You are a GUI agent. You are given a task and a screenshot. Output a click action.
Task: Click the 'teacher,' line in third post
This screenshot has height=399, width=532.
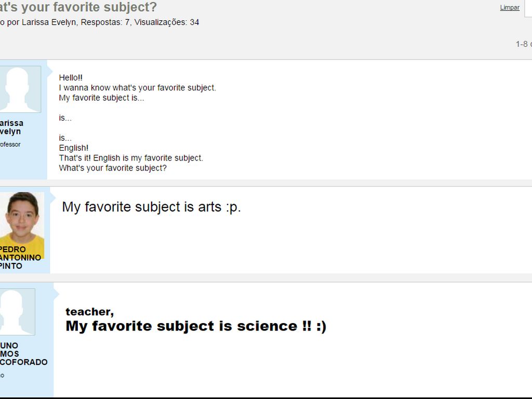tap(89, 312)
